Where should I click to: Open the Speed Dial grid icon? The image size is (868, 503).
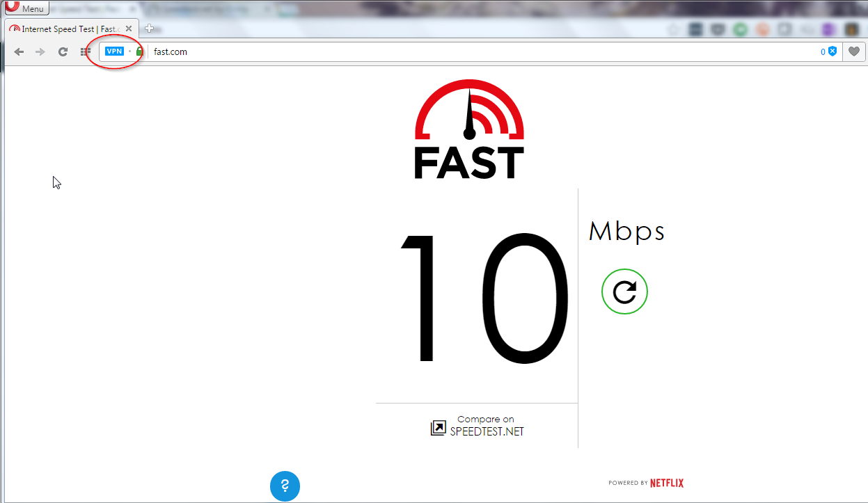coord(85,52)
